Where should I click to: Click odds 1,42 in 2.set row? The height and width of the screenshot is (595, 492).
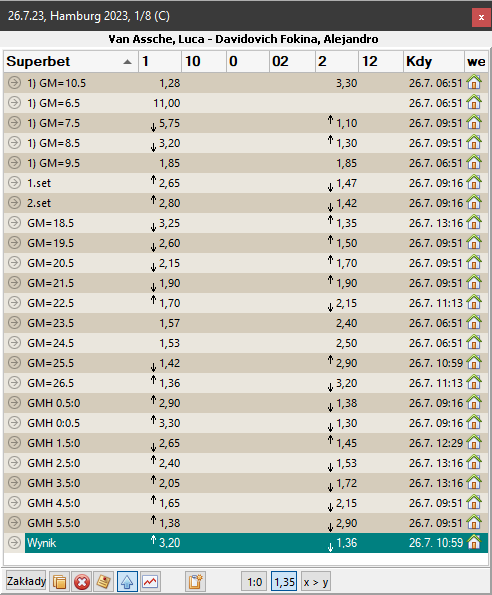click(x=346, y=203)
